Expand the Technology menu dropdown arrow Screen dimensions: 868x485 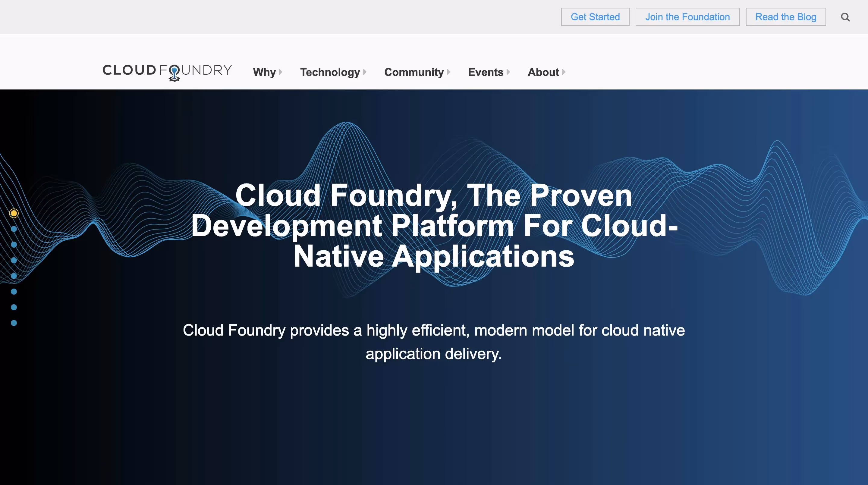pos(366,72)
